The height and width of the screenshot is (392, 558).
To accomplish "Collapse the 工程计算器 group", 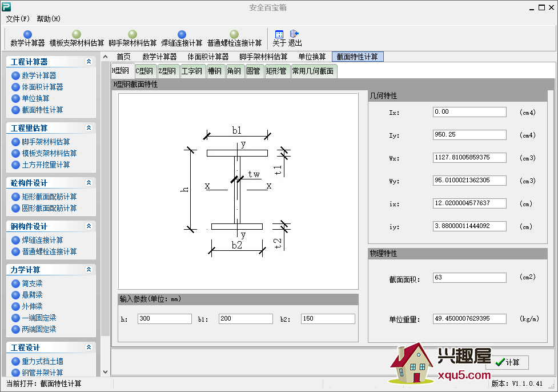I will [x=89, y=61].
